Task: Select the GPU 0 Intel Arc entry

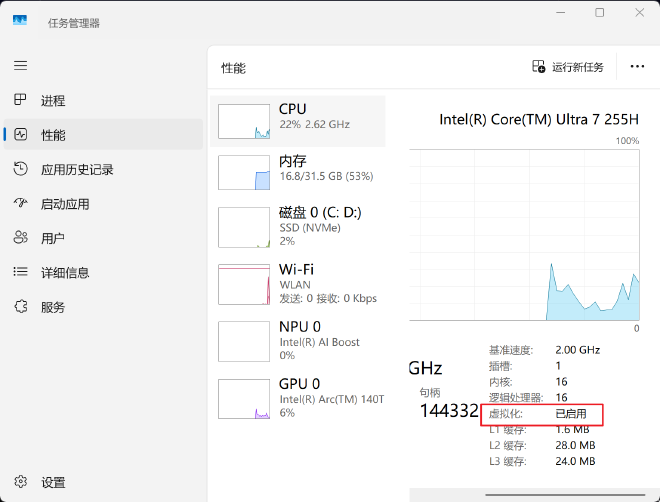Action: click(298, 397)
